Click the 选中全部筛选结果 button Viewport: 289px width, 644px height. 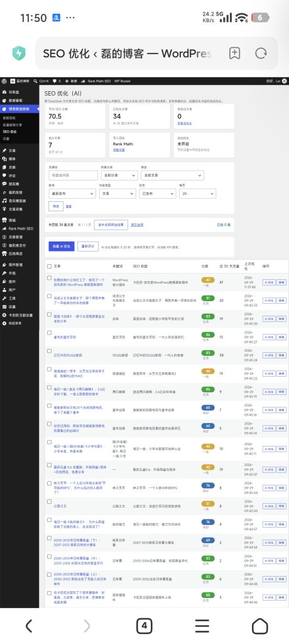click(111, 225)
